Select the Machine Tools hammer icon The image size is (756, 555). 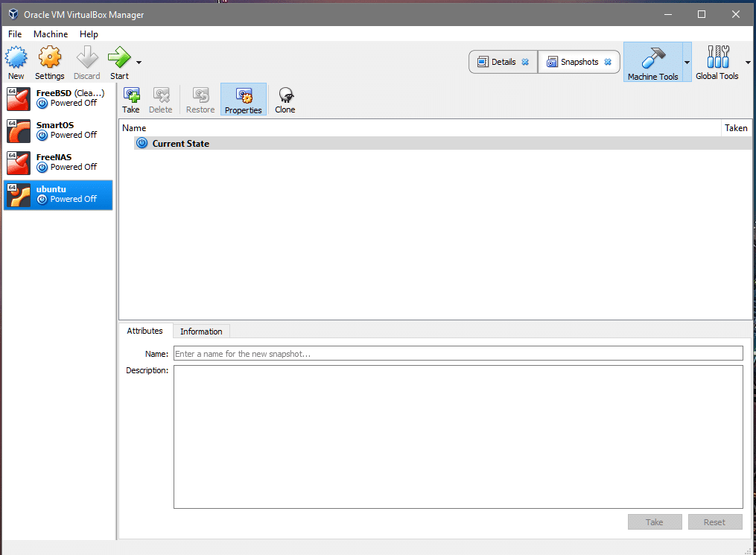(652, 57)
